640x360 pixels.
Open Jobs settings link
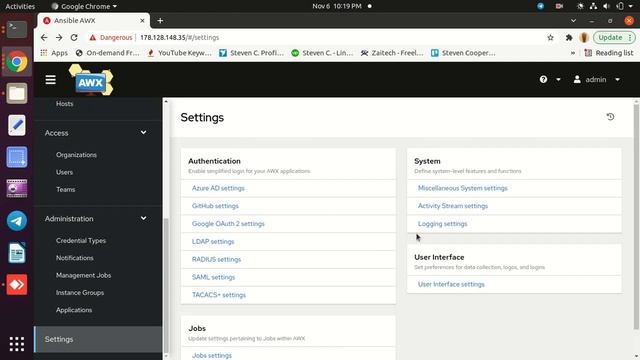click(x=212, y=356)
